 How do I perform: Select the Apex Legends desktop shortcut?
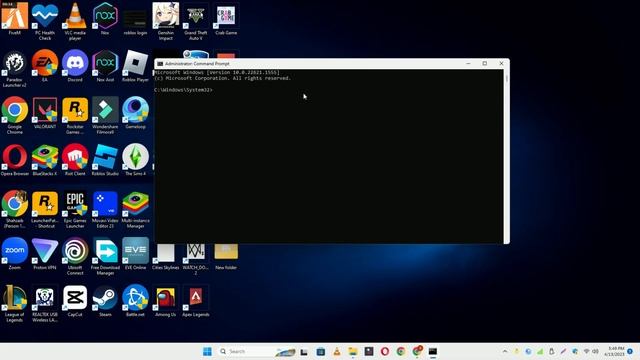[196, 301]
